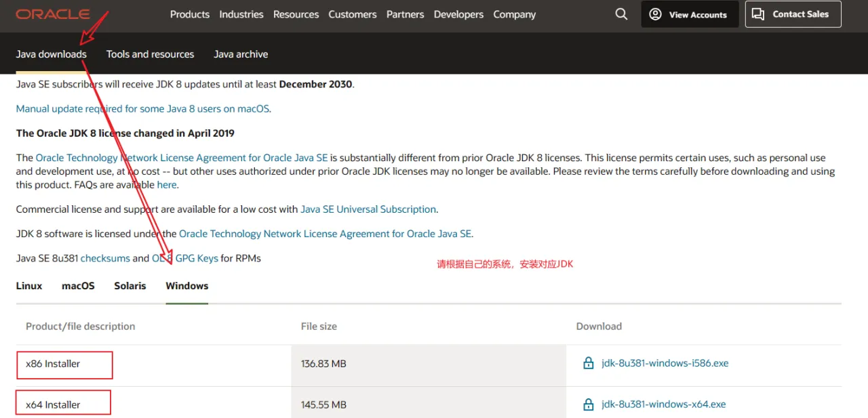Click lock icon beside jdk-8u381-windows-x64.exe
Viewport: 868px width, 418px height.
[589, 404]
